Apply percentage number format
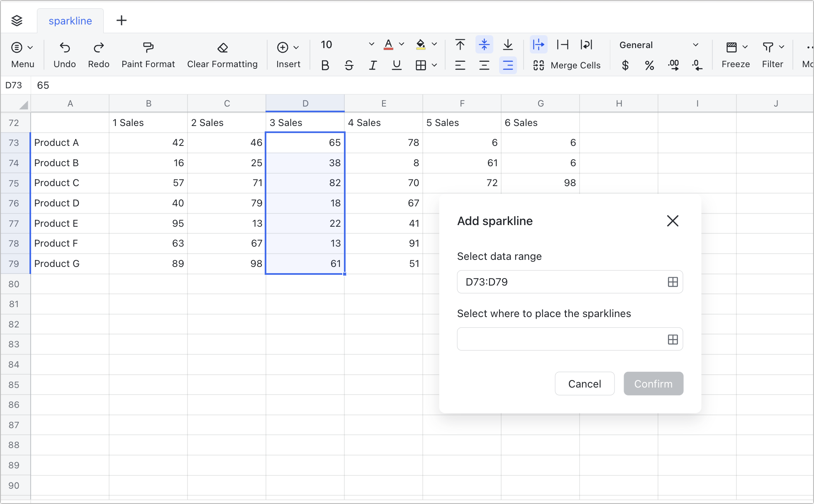814x504 pixels. tap(650, 65)
